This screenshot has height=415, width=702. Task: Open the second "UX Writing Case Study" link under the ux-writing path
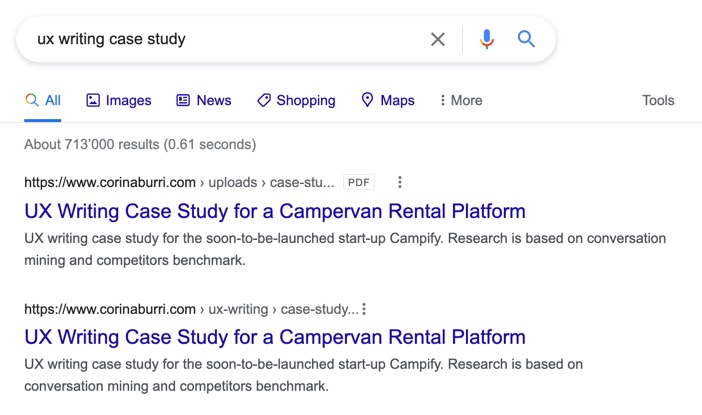coord(275,337)
